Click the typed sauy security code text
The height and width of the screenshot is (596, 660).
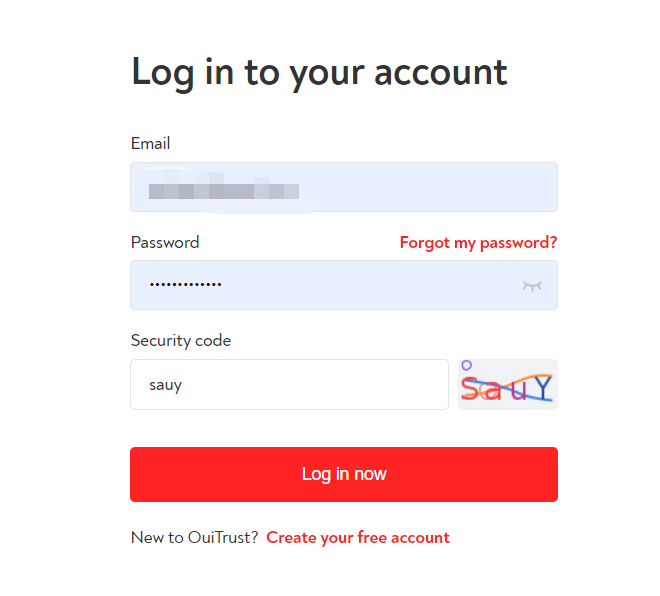[x=165, y=385]
